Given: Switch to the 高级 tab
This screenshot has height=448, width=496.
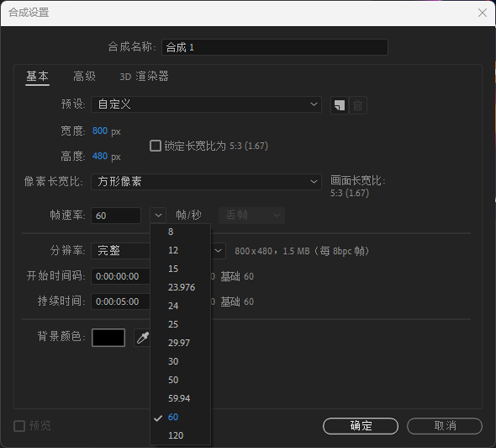Looking at the screenshot, I should [84, 76].
